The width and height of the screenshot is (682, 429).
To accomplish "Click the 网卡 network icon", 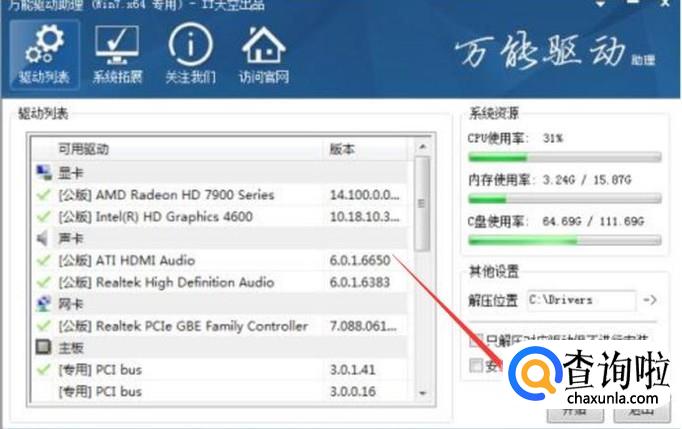I will click(43, 304).
